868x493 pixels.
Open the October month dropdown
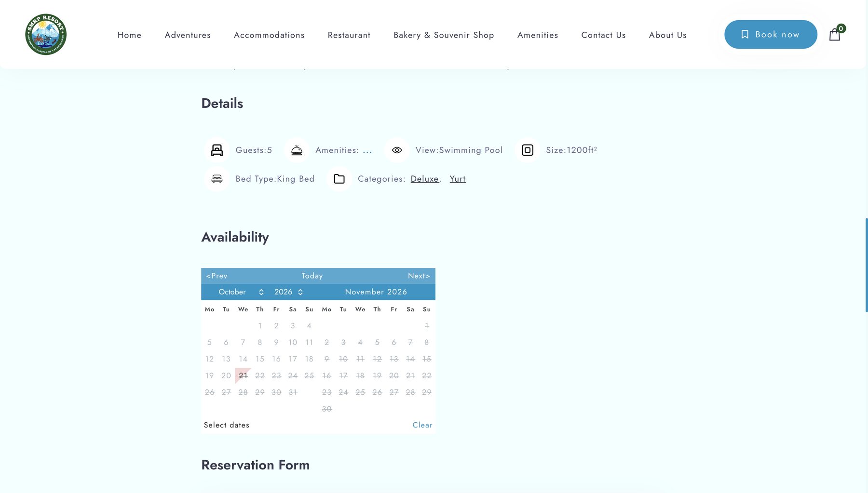(241, 292)
